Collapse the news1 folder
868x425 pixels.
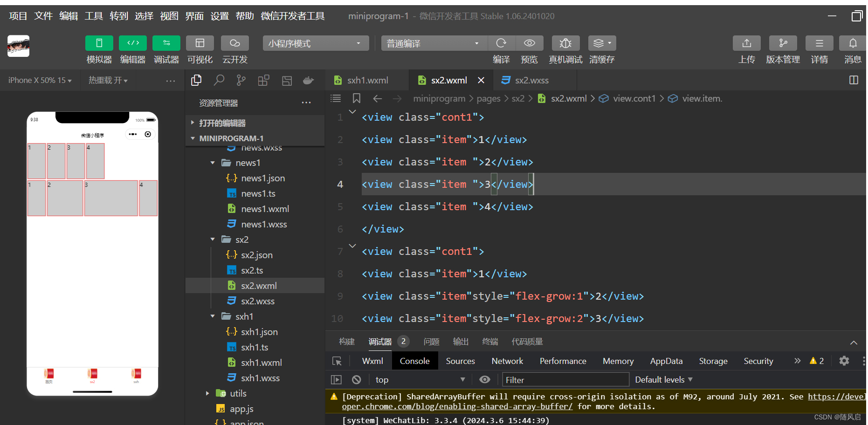click(213, 163)
